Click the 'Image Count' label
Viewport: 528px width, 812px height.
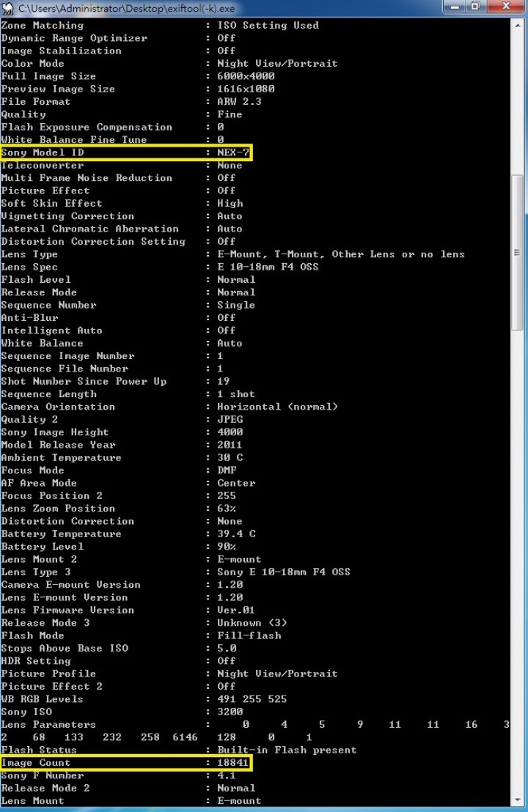[x=36, y=763]
